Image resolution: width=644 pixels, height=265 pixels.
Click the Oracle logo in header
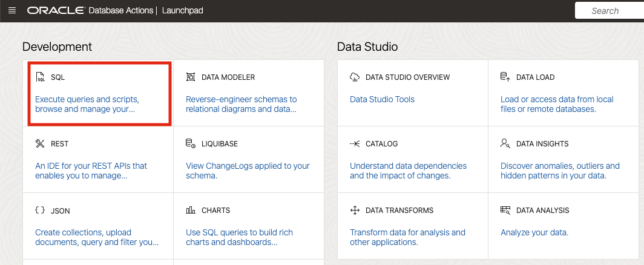pos(55,11)
